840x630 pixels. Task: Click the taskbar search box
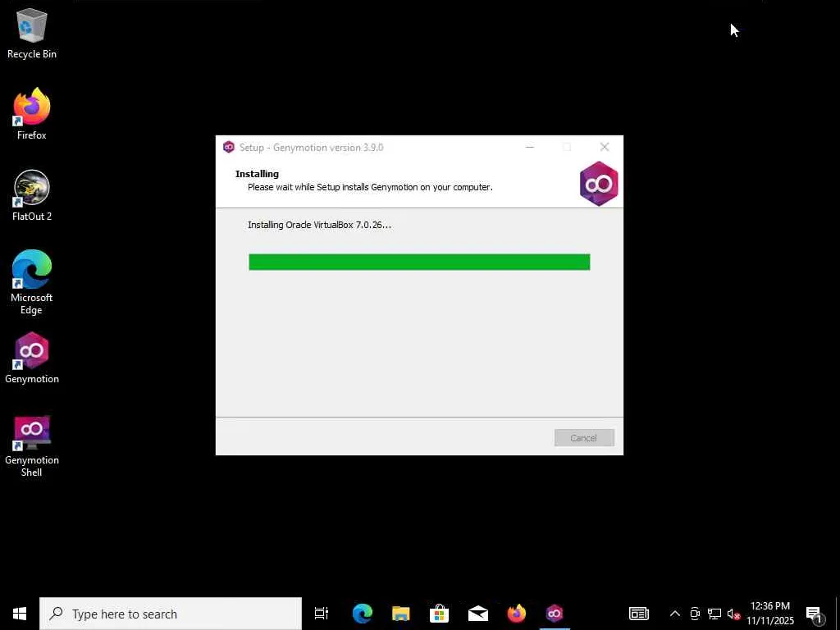tap(171, 614)
